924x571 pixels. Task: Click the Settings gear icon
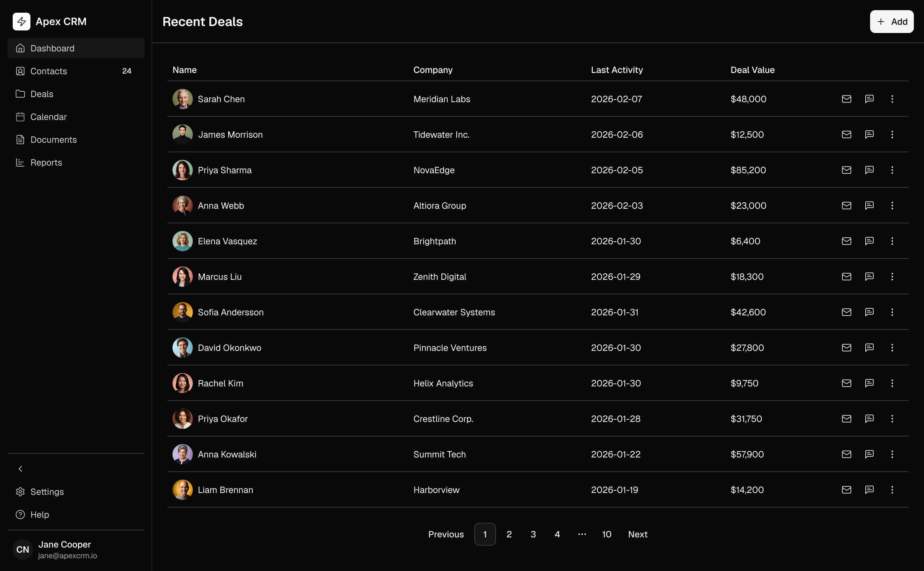20,492
